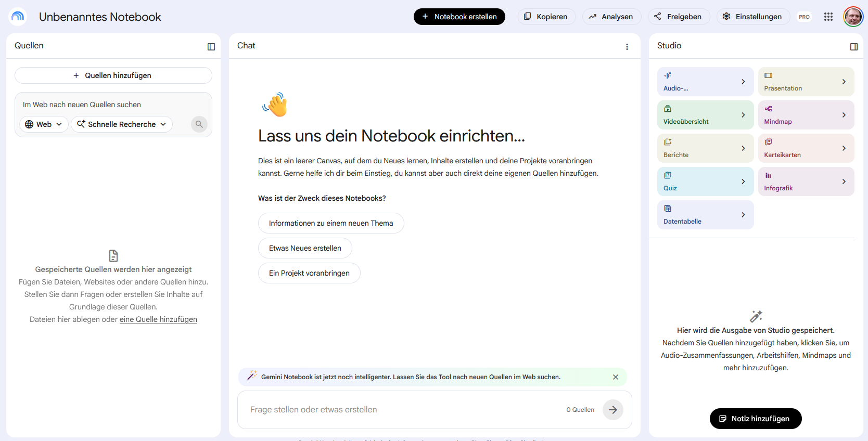
Task: Open Analysen
Action: click(611, 17)
